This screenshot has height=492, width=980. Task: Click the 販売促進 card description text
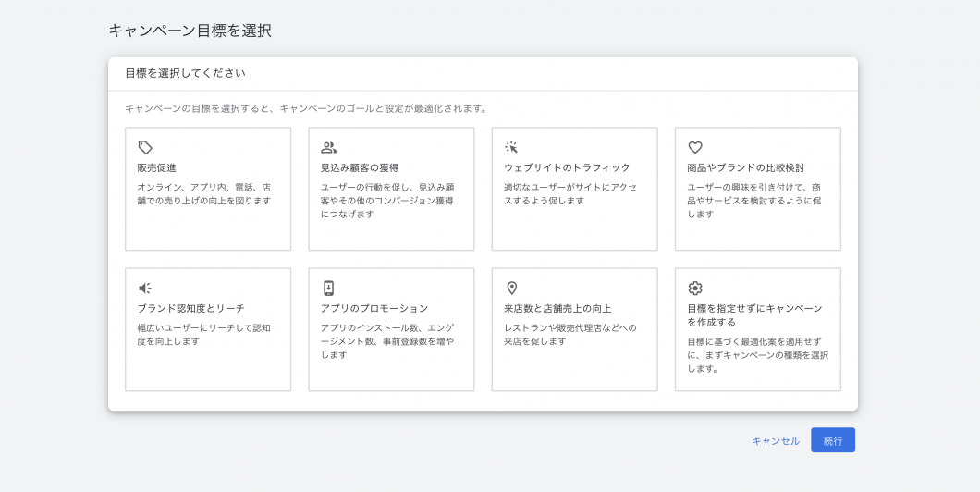click(x=203, y=193)
